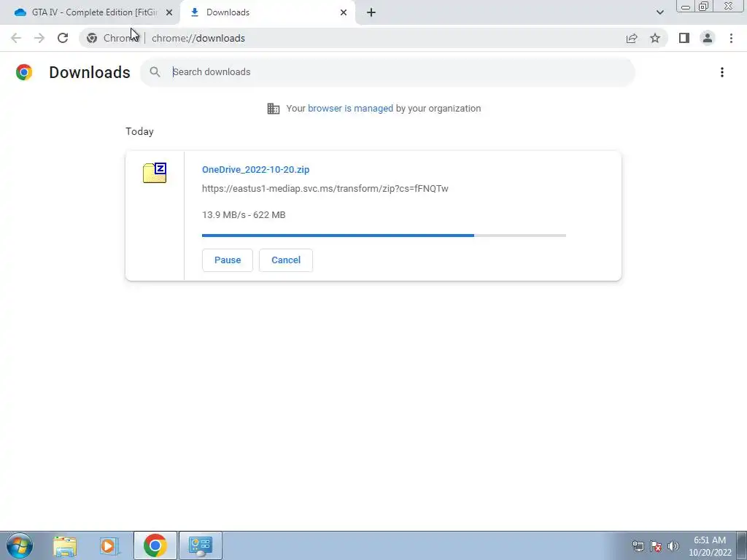The width and height of the screenshot is (747, 560).
Task: Focus the Search downloads field
Action: coord(387,72)
